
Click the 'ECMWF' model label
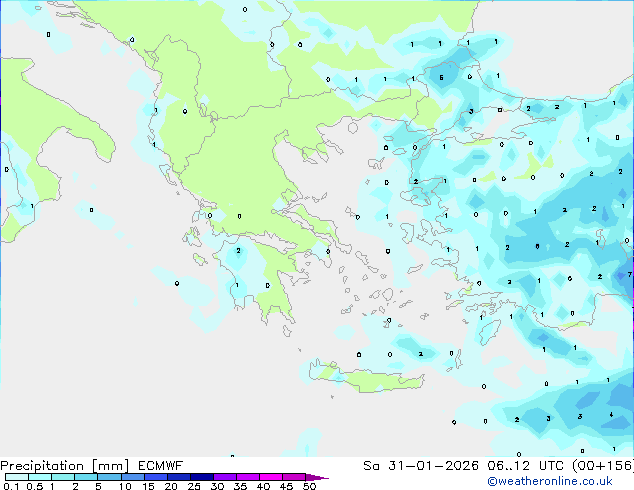click(161, 466)
